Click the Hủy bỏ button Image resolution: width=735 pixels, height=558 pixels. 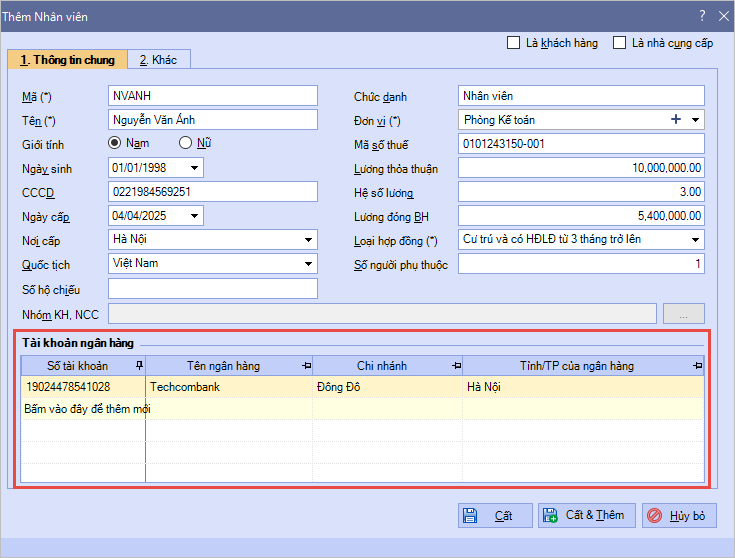[x=680, y=516]
